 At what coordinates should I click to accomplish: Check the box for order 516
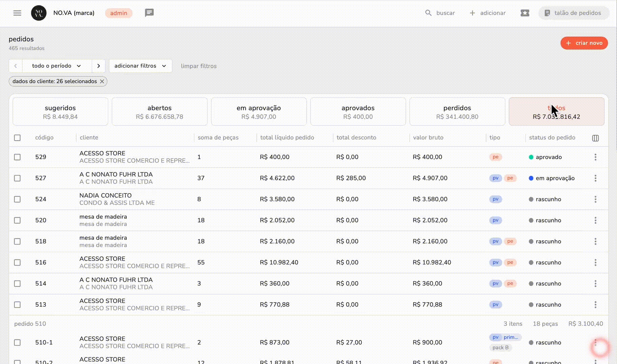[18, 263]
